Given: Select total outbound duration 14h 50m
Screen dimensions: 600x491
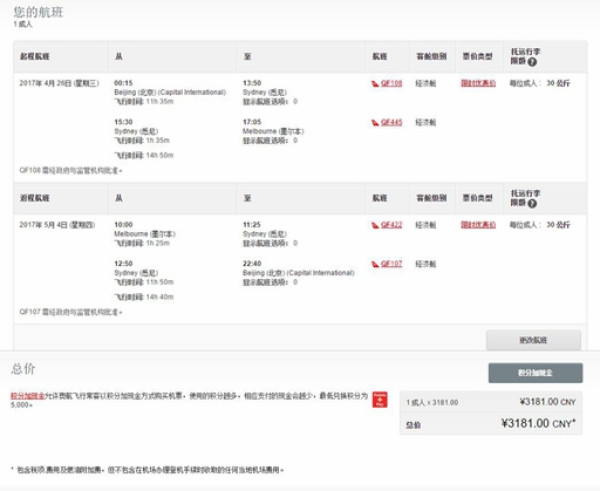Looking at the screenshot, I should click(144, 155).
